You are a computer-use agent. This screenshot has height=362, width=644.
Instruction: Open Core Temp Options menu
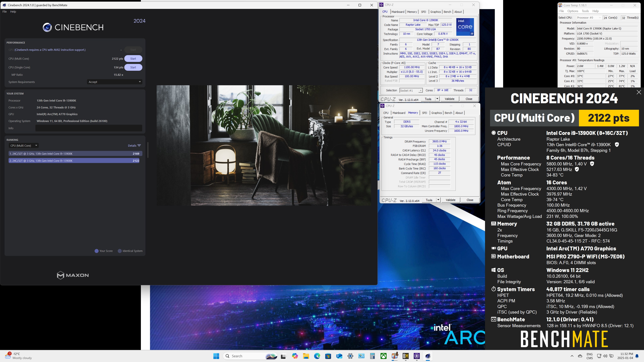(573, 11)
